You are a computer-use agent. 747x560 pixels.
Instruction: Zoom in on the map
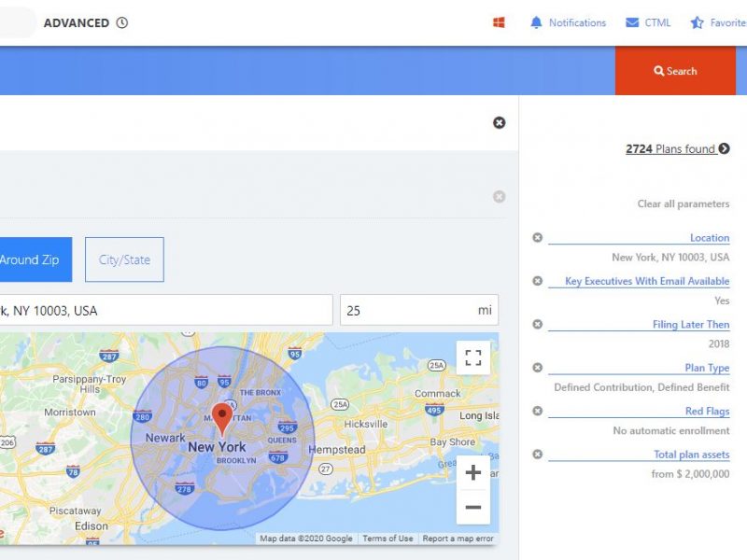[473, 473]
